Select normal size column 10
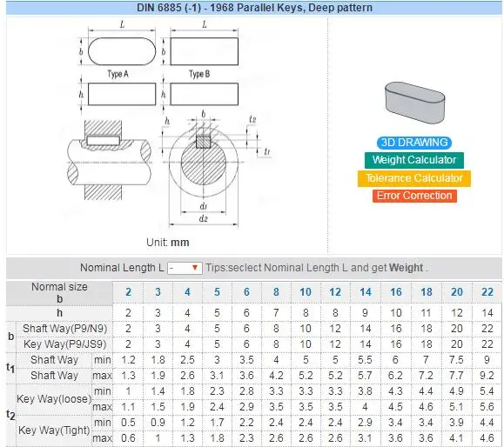 point(306,292)
